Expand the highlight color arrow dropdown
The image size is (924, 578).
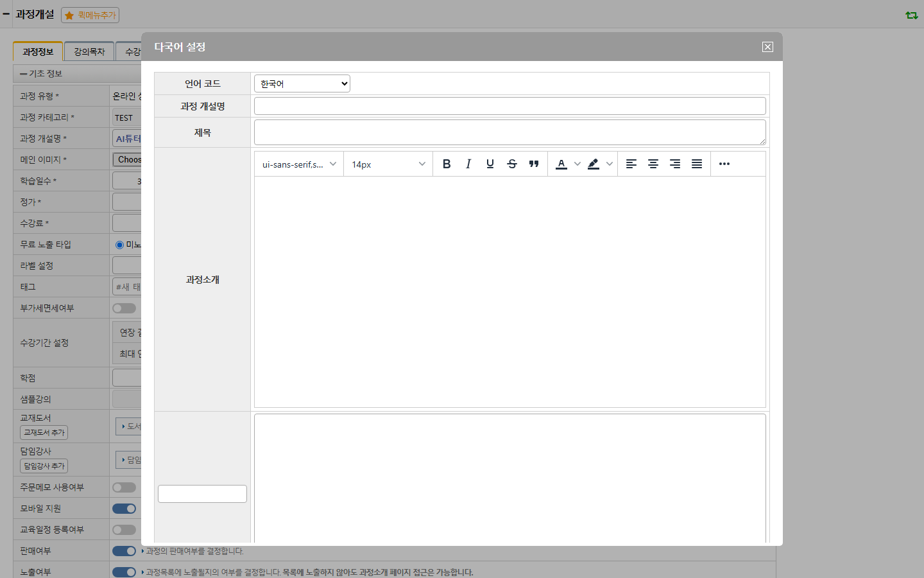click(610, 164)
